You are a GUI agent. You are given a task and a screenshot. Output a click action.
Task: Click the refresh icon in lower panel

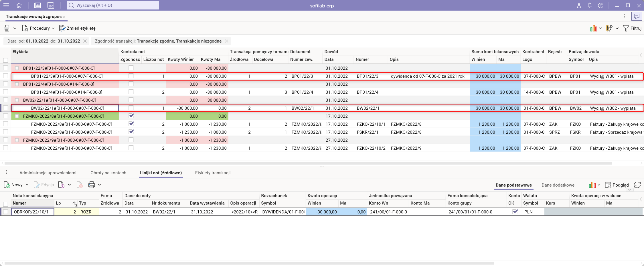coord(637,185)
